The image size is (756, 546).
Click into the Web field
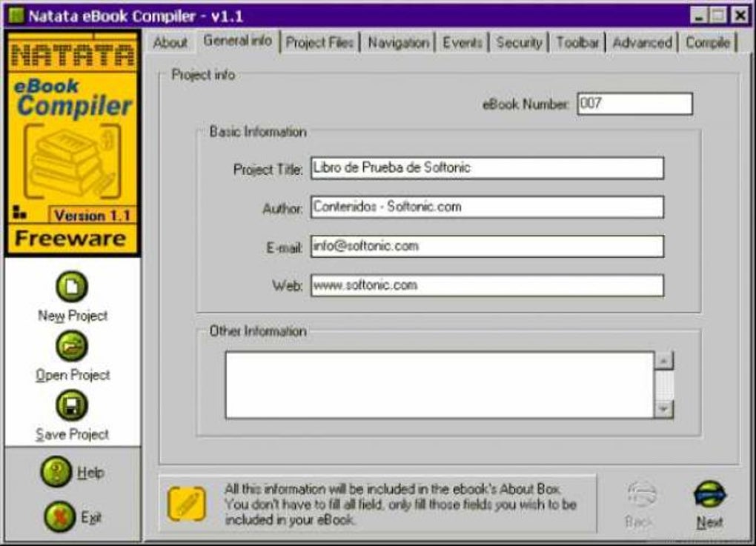[487, 285]
